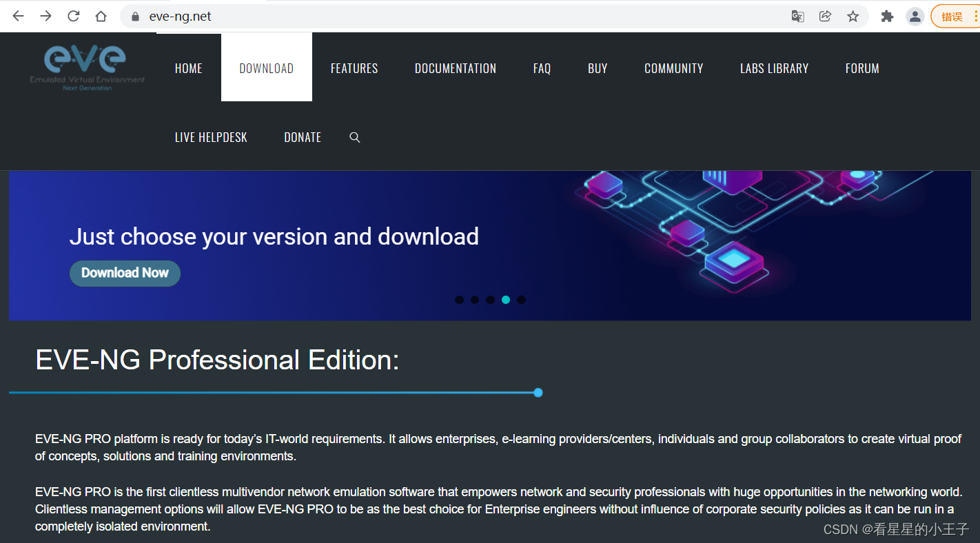This screenshot has height=543, width=980.
Task: Select the first slider dot
Action: pyautogui.click(x=460, y=300)
